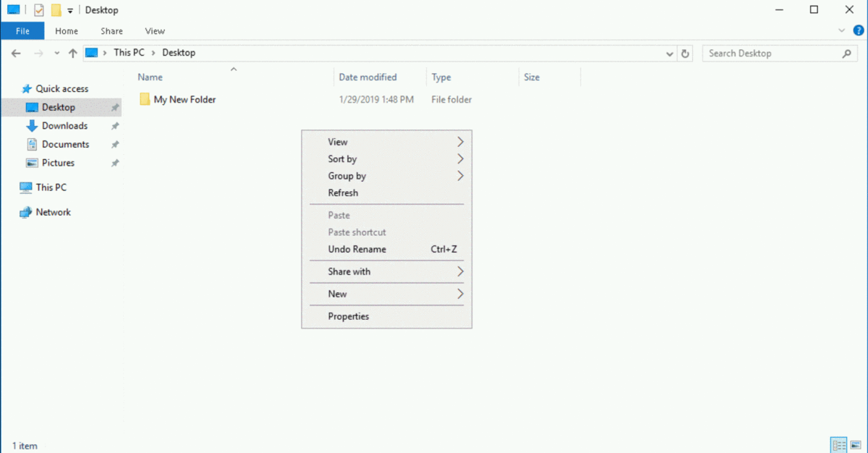Unpin Pictures from Quick access
The height and width of the screenshot is (453, 868).
click(114, 163)
